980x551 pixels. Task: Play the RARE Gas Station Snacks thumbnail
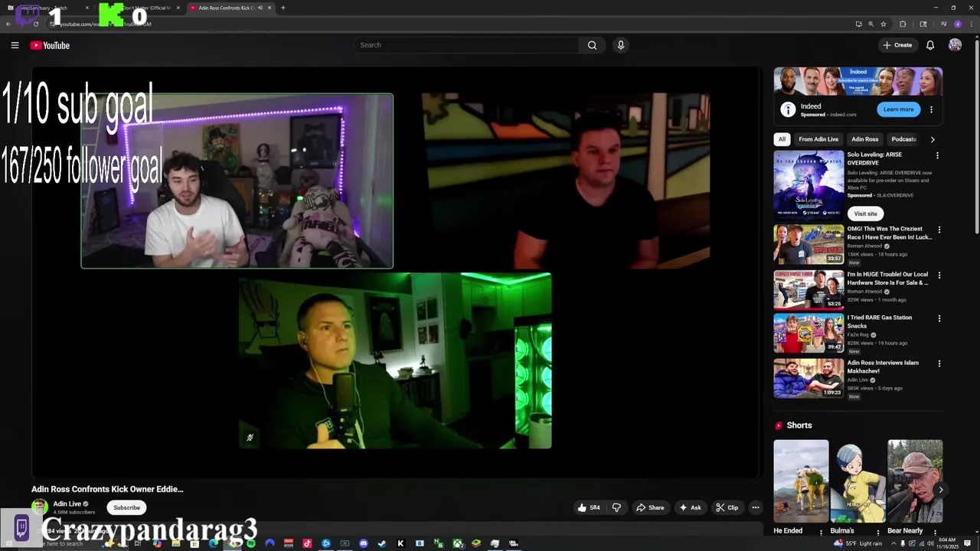click(x=808, y=333)
